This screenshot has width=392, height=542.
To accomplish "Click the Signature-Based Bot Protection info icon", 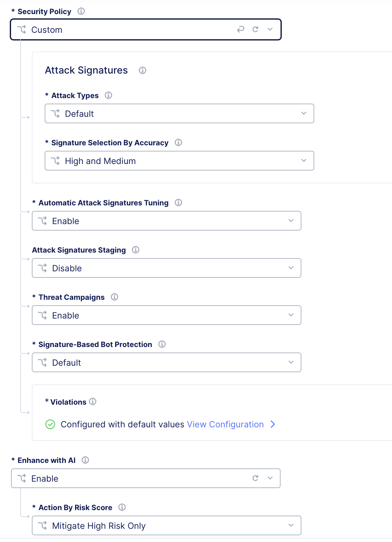I will click(x=162, y=344).
